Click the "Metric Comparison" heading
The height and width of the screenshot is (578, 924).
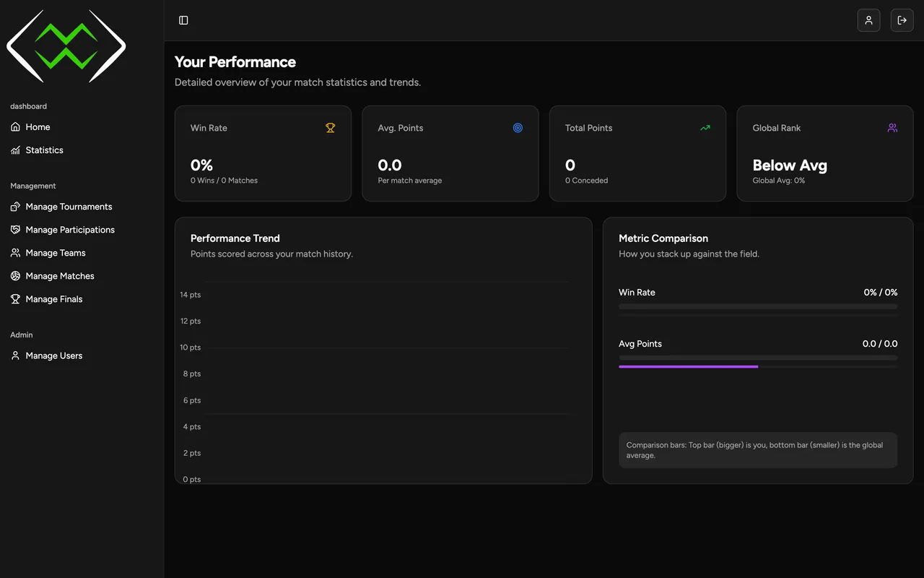[663, 238]
